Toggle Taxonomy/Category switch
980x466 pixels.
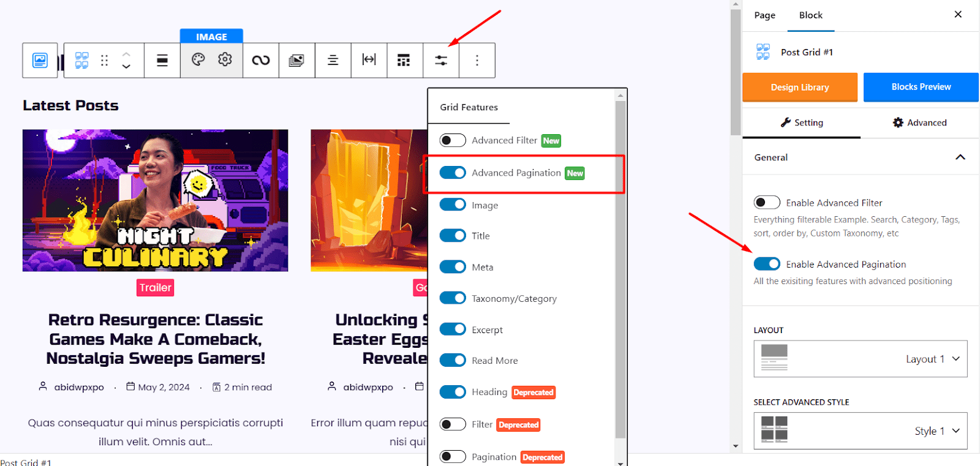(453, 298)
